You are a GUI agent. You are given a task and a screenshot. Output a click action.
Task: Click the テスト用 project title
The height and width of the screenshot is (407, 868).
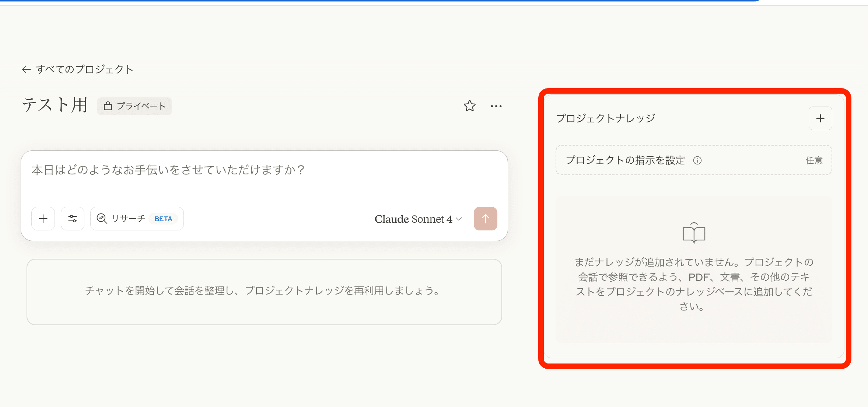[x=55, y=105]
